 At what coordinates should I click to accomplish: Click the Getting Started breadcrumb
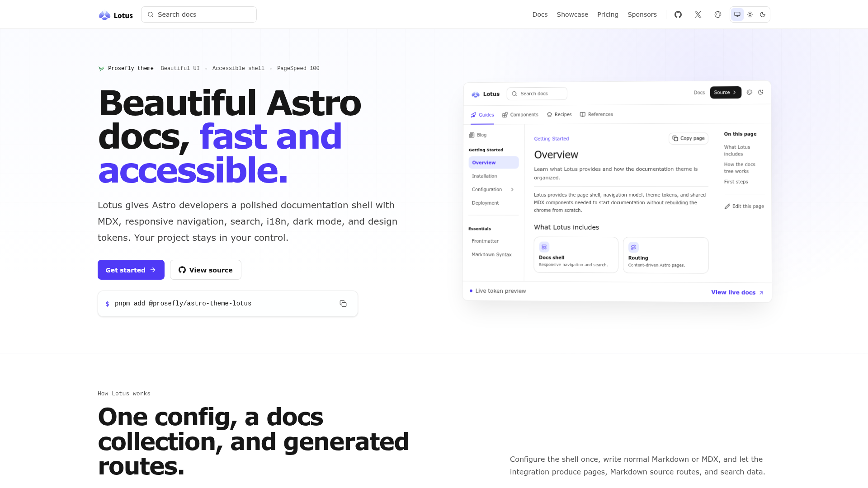(x=551, y=139)
